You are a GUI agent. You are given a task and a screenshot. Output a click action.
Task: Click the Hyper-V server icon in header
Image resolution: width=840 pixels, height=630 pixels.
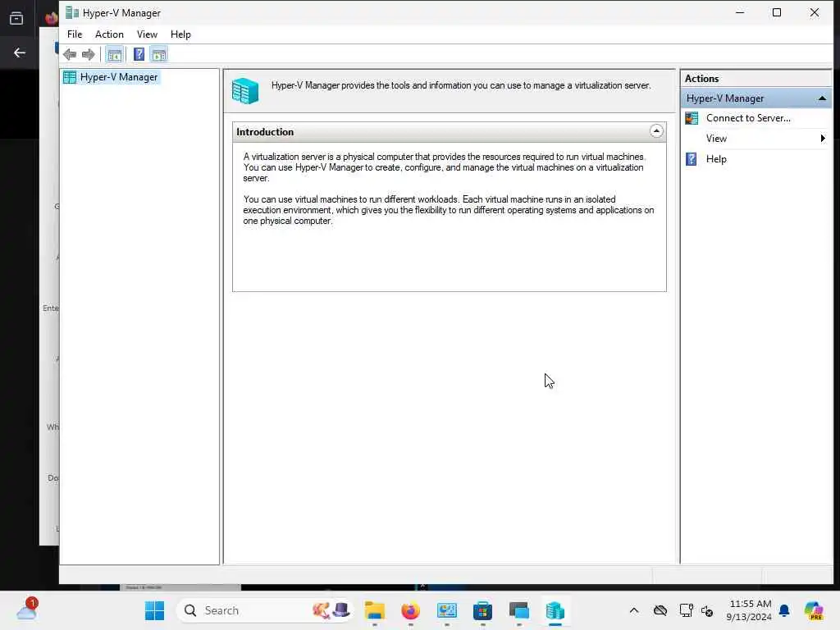point(245,90)
